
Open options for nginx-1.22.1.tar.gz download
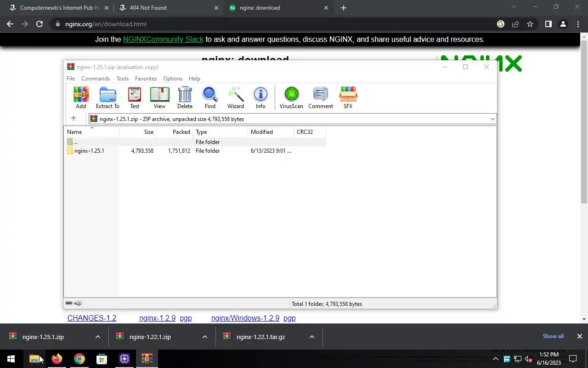[312, 337]
